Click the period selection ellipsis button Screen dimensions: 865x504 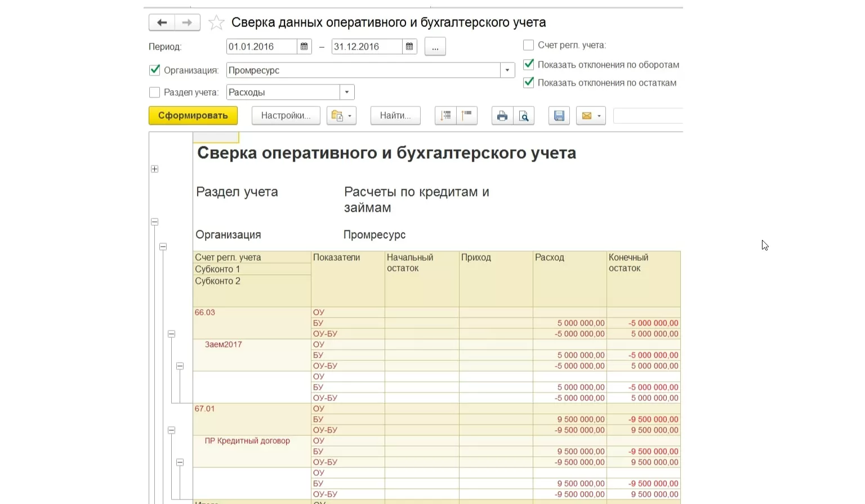[435, 47]
